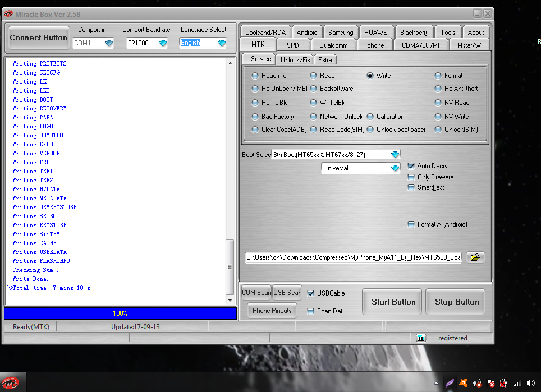Screen dimensions: 541x392
Task: Open the About tab
Action: 476,32
